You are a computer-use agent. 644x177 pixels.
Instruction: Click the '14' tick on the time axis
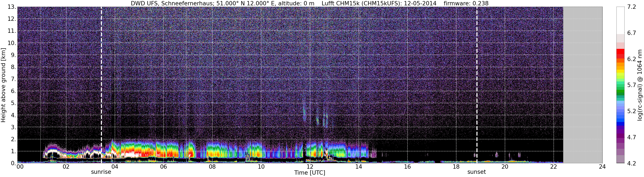tap(358, 167)
